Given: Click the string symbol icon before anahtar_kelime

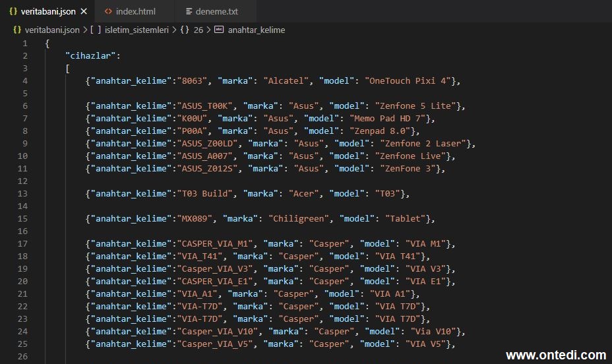Looking at the screenshot, I should coord(219,30).
